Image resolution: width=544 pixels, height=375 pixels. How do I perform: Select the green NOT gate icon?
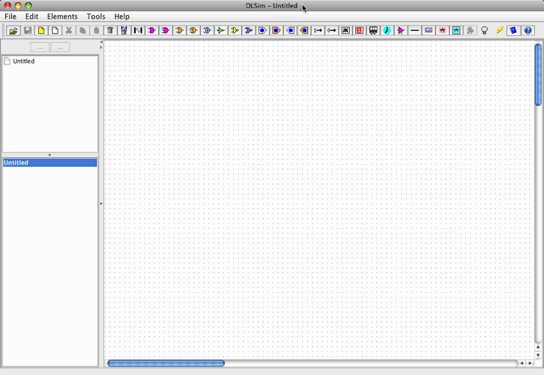tap(221, 31)
